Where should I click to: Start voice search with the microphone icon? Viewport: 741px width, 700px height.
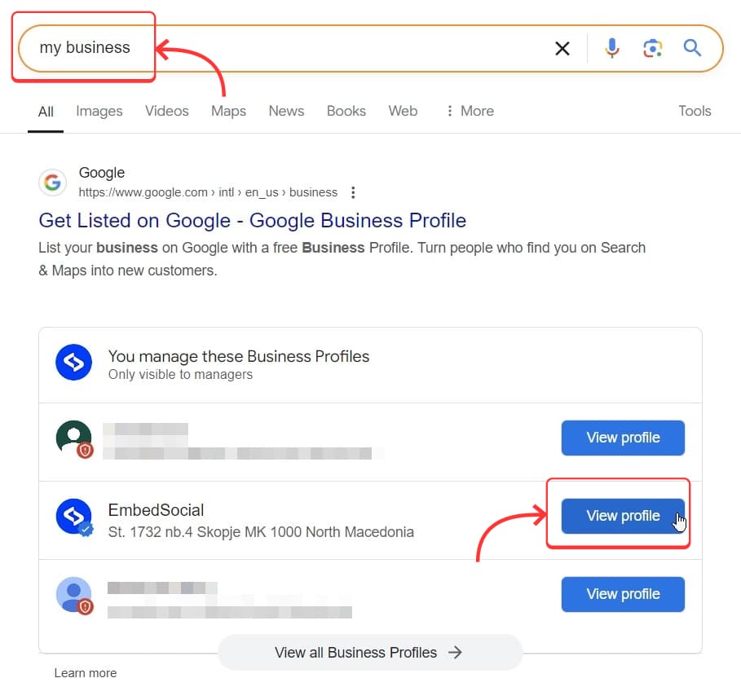coord(611,48)
